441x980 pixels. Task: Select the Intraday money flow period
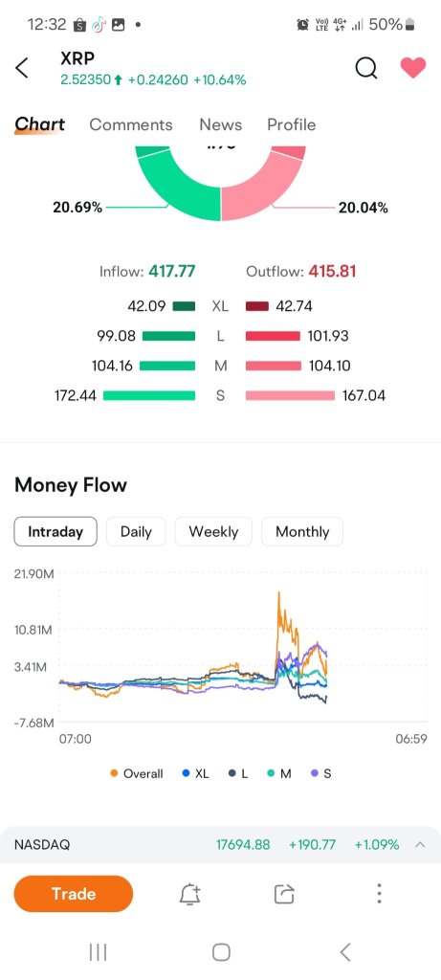[x=55, y=532]
